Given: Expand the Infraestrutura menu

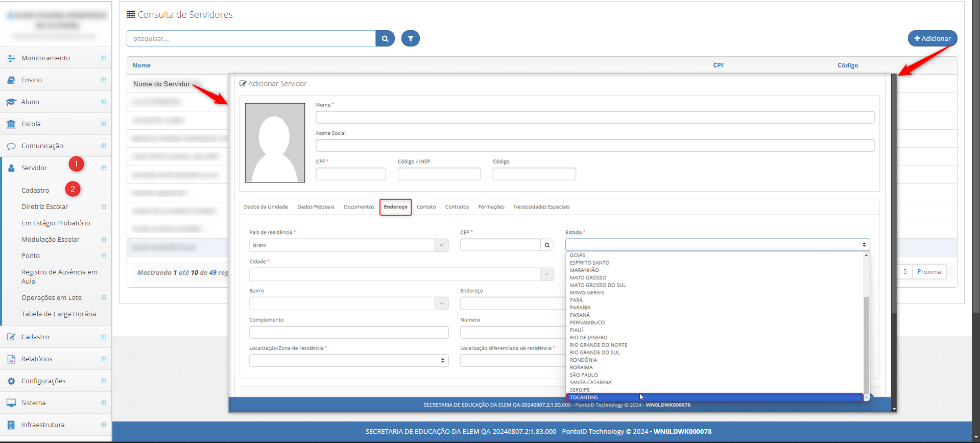Looking at the screenshot, I should tap(104, 425).
